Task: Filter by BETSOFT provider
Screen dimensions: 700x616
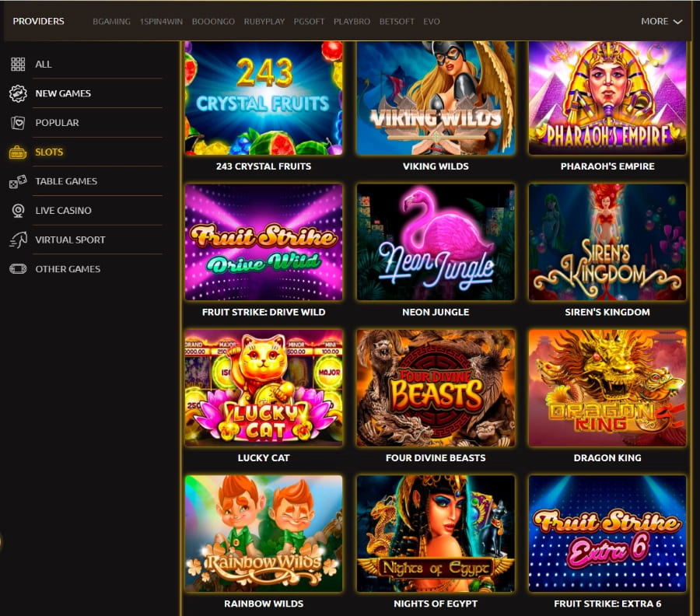Action: click(x=397, y=22)
